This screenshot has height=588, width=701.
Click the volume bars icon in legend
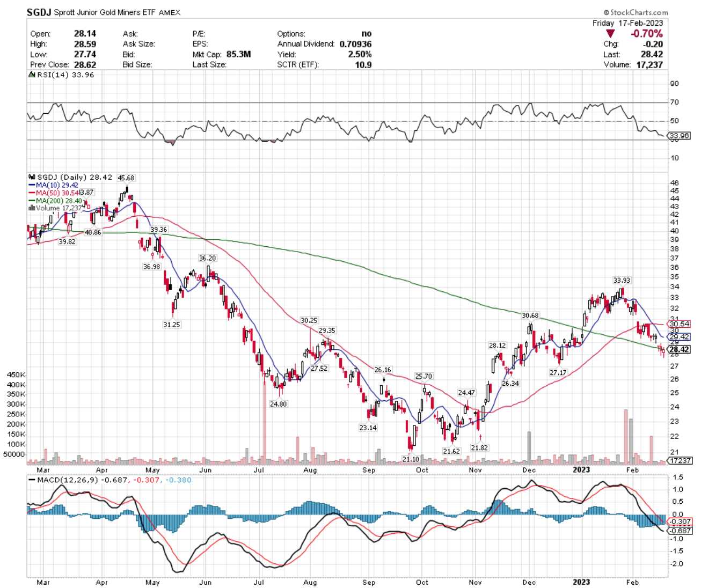click(x=32, y=208)
